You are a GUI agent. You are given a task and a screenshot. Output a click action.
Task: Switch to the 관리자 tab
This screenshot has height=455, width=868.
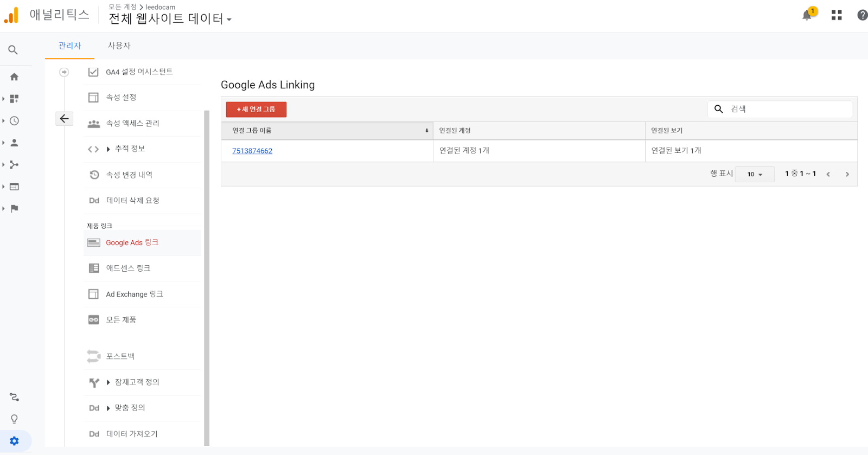click(69, 46)
